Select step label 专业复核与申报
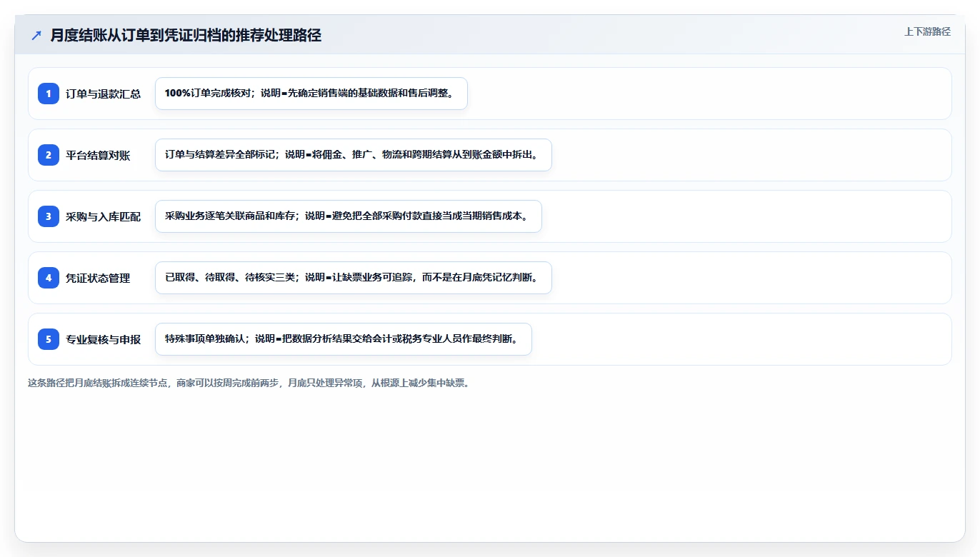Viewport: 980px width, 557px height. click(x=104, y=339)
